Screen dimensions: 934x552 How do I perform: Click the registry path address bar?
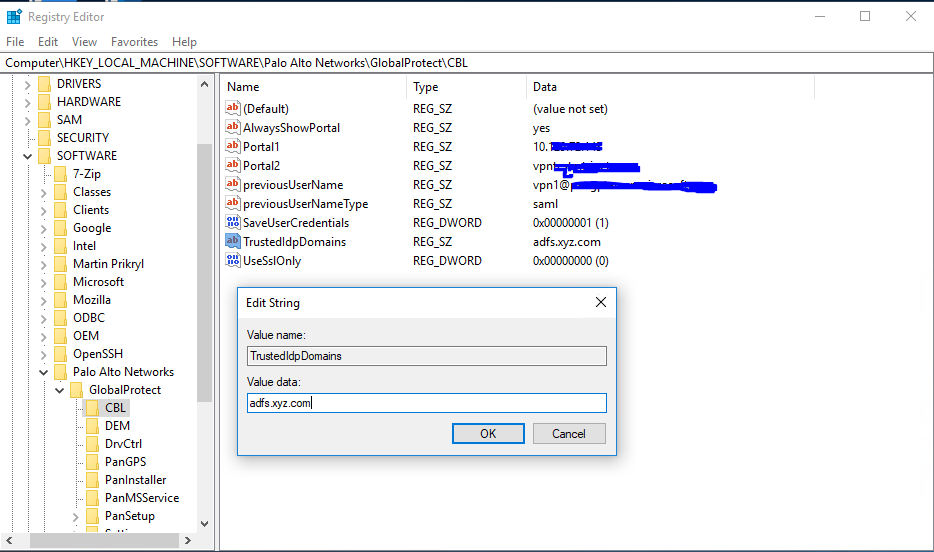click(x=467, y=63)
